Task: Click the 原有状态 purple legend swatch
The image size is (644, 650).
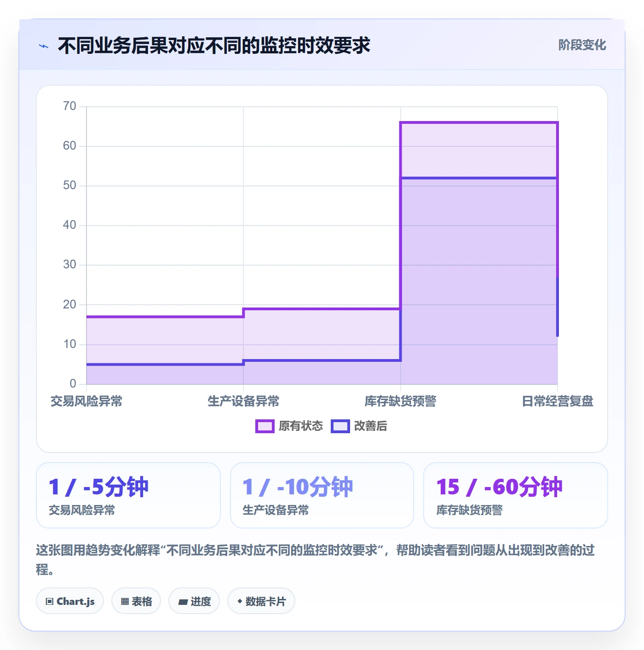Action: coord(265,426)
